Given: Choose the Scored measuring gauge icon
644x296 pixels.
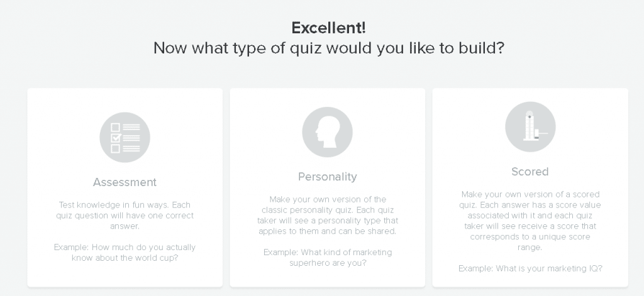Looking at the screenshot, I should [x=530, y=127].
